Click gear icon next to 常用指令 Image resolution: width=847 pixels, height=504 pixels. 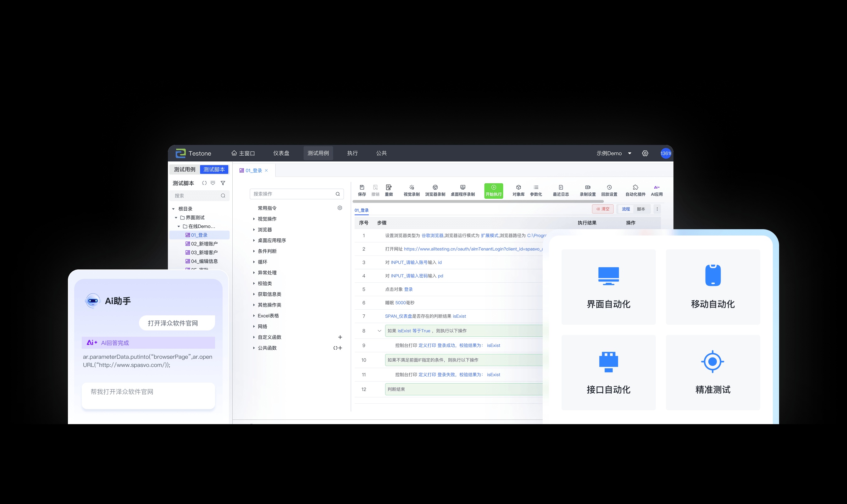pos(340,208)
